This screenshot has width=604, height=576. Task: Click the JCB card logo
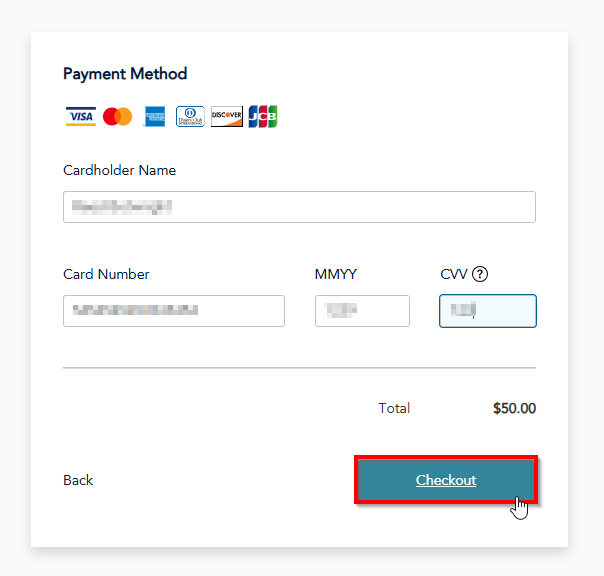[263, 116]
